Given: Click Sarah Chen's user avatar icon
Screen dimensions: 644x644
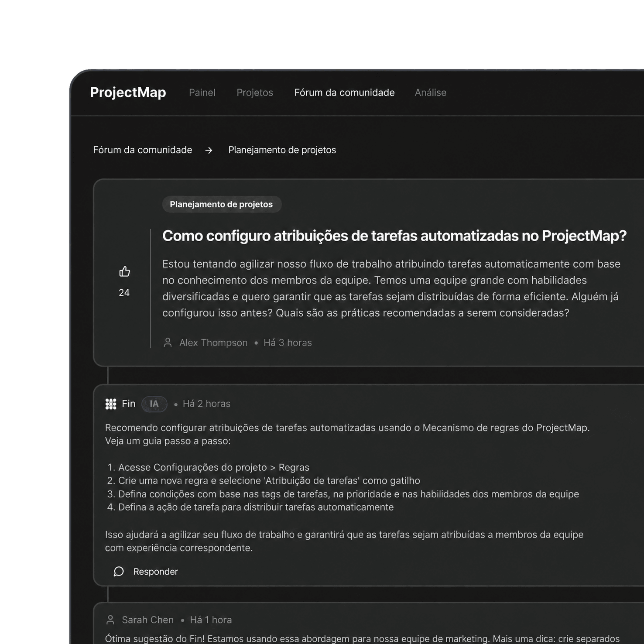Looking at the screenshot, I should [x=110, y=620].
